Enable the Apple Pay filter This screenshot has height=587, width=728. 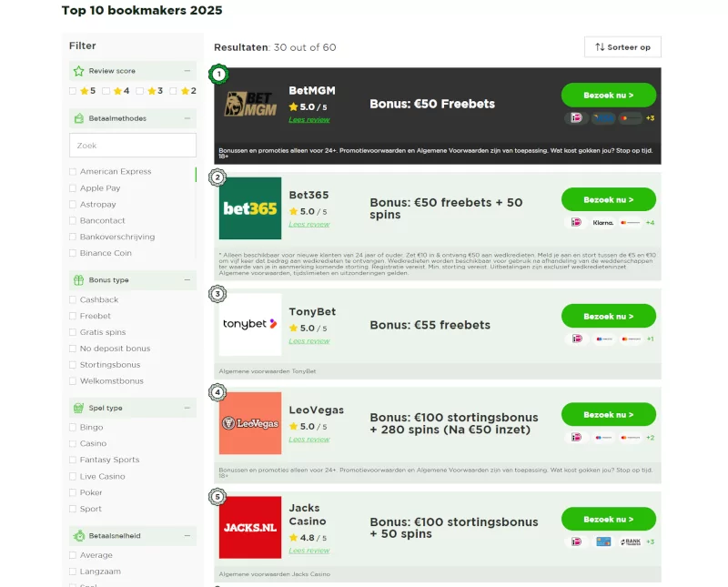click(x=73, y=188)
